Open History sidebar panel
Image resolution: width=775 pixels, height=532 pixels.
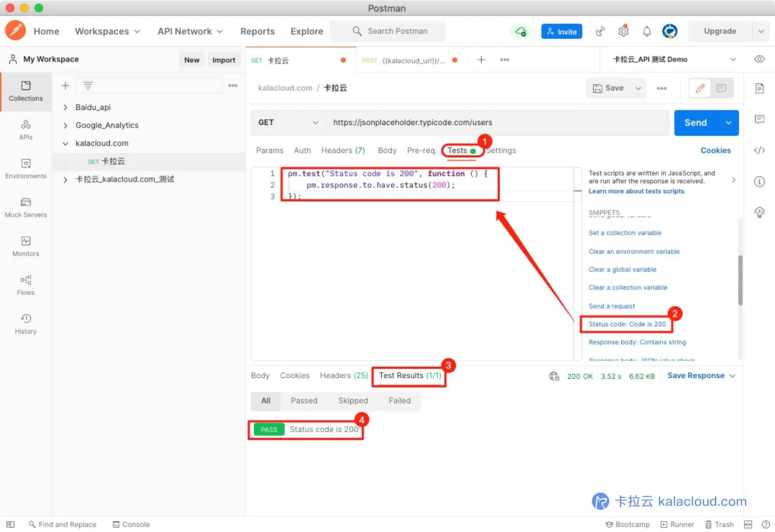[x=26, y=324]
